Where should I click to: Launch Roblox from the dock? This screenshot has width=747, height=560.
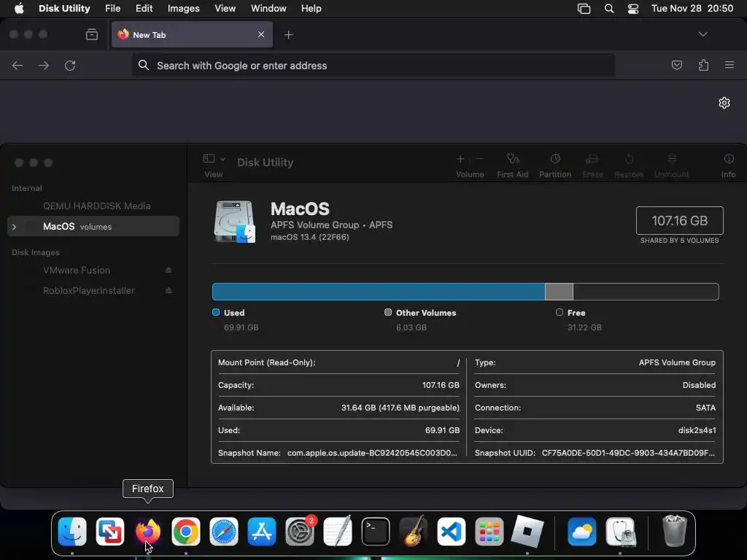pyautogui.click(x=527, y=532)
